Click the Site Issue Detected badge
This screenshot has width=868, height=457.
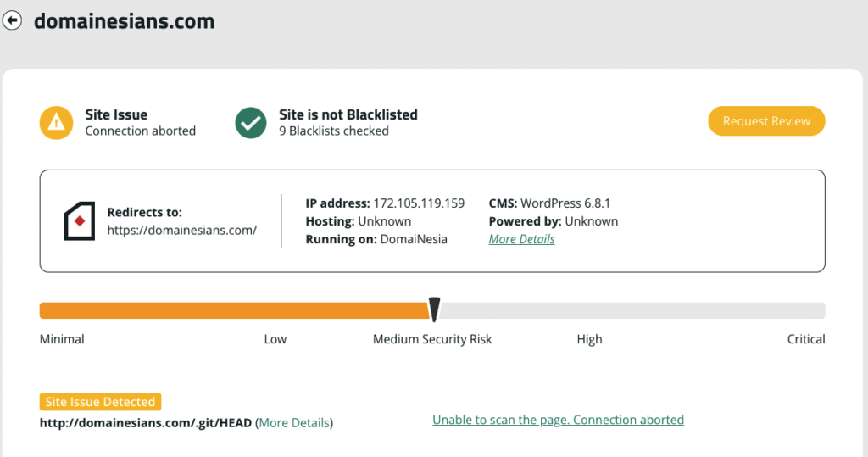pyautogui.click(x=100, y=402)
